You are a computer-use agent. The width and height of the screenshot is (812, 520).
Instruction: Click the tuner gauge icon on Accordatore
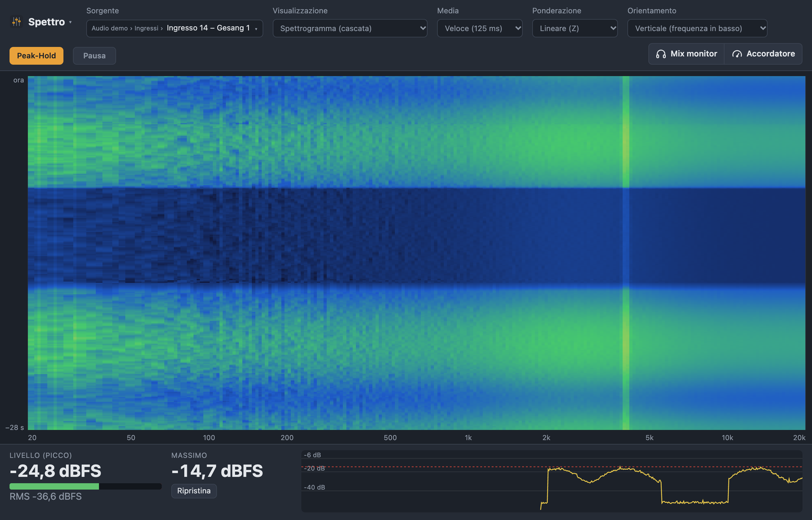tap(737, 54)
